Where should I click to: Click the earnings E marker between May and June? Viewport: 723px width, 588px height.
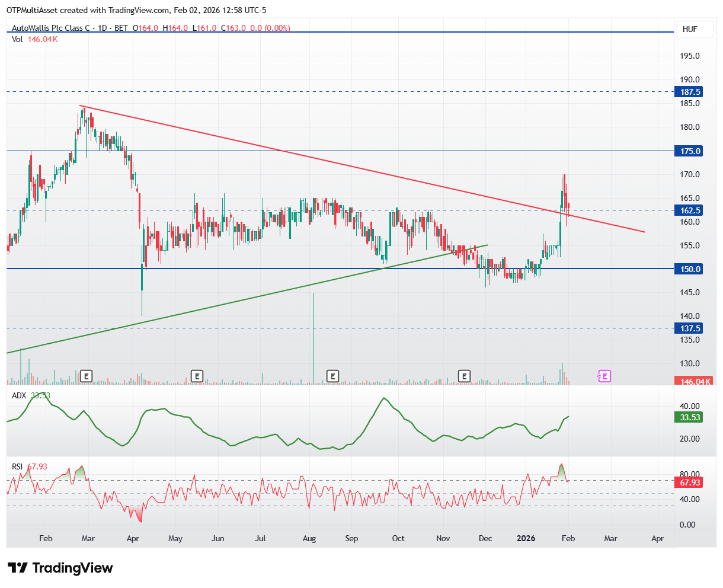click(197, 376)
